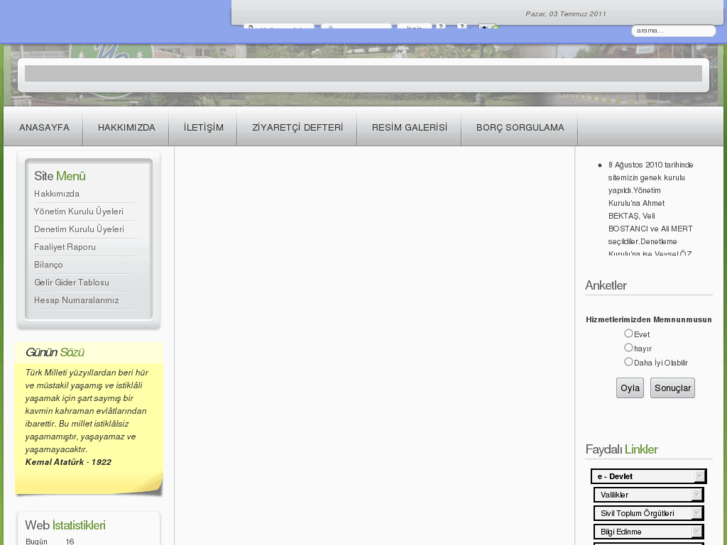This screenshot has width=727, height=545.
Task: Open BORÇ SORGULAMA in the navigation bar
Action: pyautogui.click(x=520, y=128)
